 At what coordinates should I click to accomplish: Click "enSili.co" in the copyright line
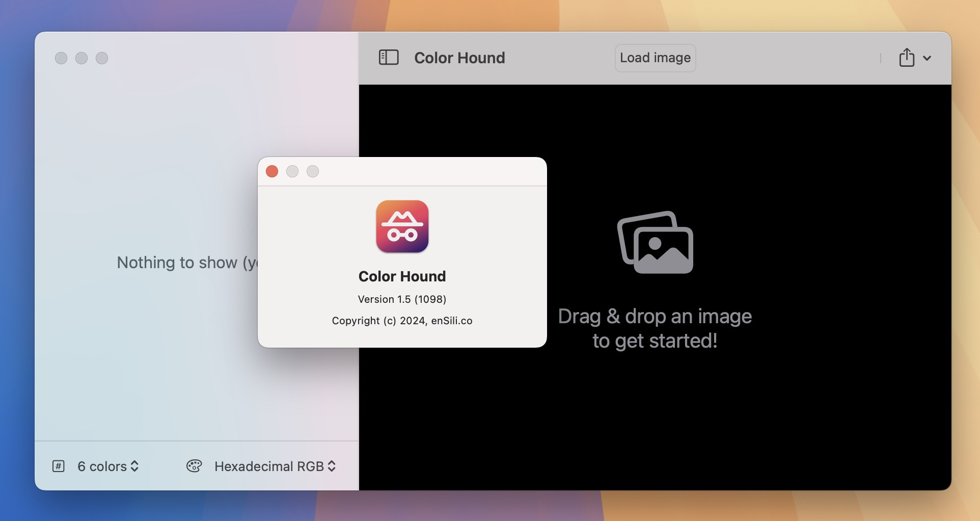[x=452, y=320]
